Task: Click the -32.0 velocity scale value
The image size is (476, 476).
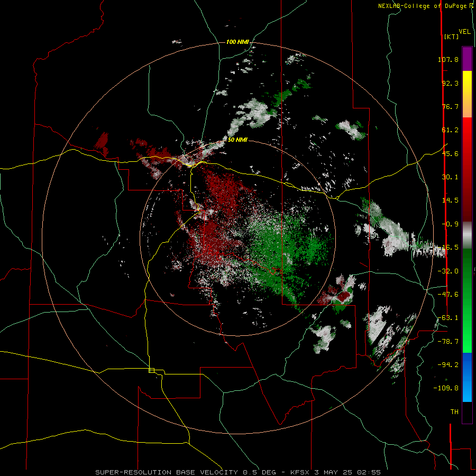Action: (448, 271)
